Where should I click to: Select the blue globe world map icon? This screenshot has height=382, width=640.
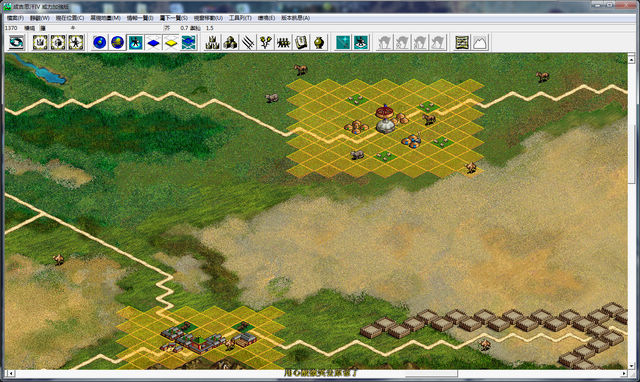100,42
